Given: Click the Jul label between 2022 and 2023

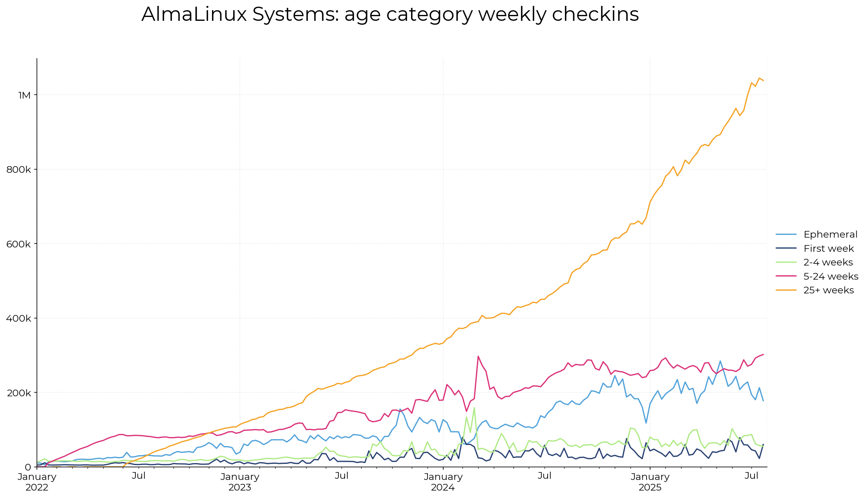Looking at the screenshot, I should (x=139, y=476).
